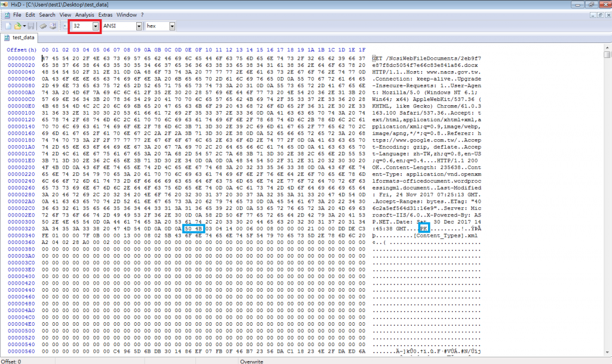Click the Open disk toolbar icon
Viewport: 612px width, 364px height.
coord(53,26)
